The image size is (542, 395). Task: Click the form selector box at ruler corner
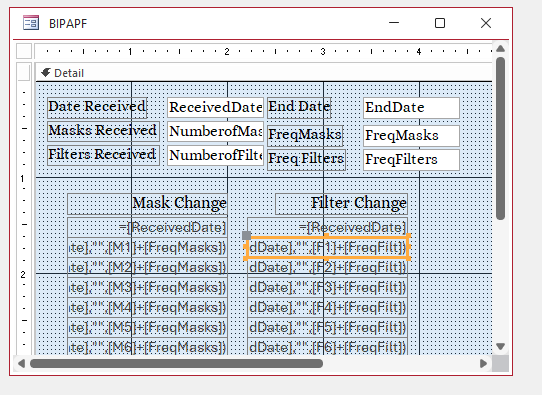[x=24, y=51]
